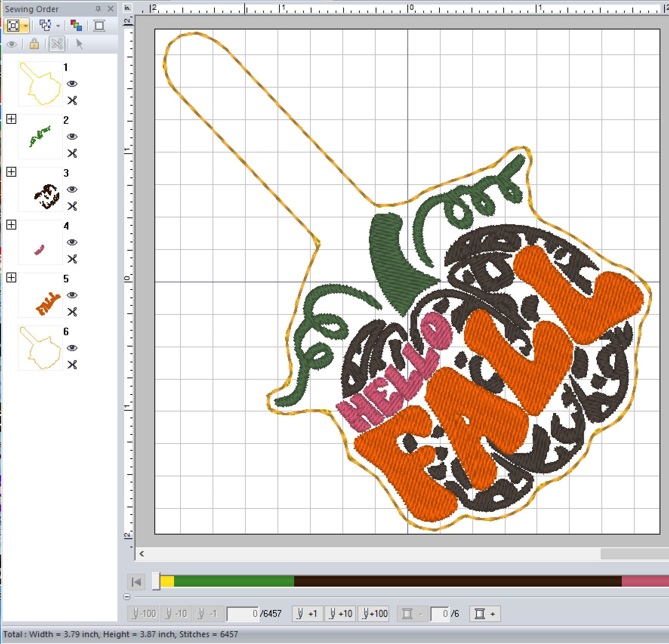The height and width of the screenshot is (644, 669).
Task: Hide sewing order item 2 with eye
Action: 72,137
